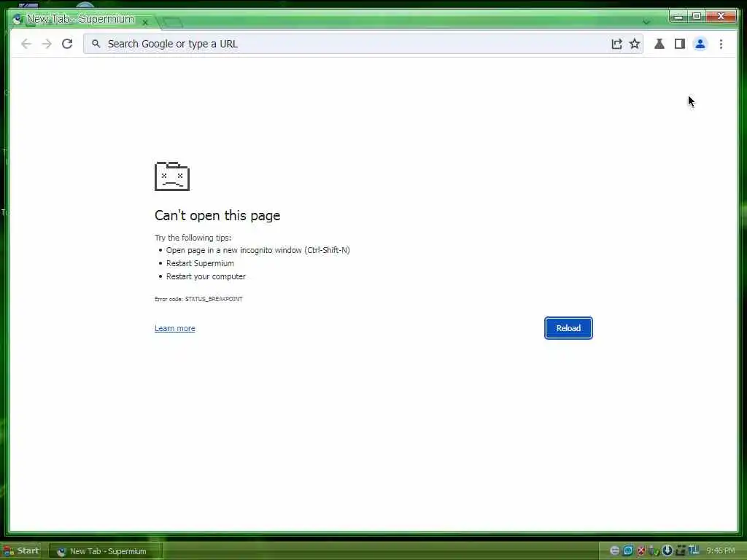Bookmark this tab with the star icon
This screenshot has width=747, height=560.
635,44
